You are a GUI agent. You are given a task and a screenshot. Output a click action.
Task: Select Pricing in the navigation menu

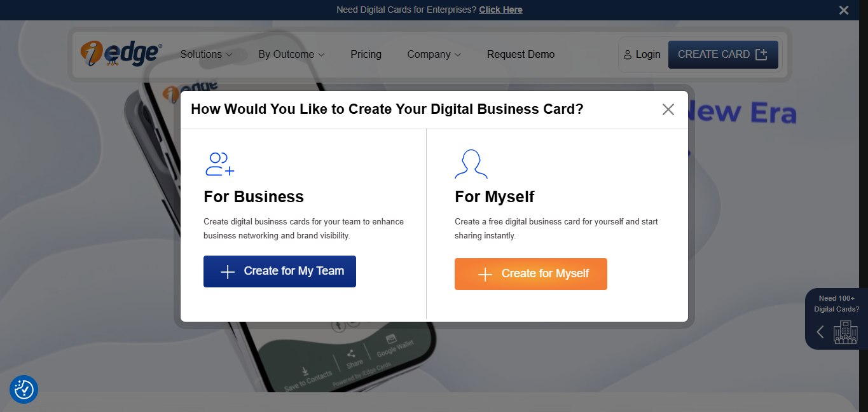click(x=366, y=54)
